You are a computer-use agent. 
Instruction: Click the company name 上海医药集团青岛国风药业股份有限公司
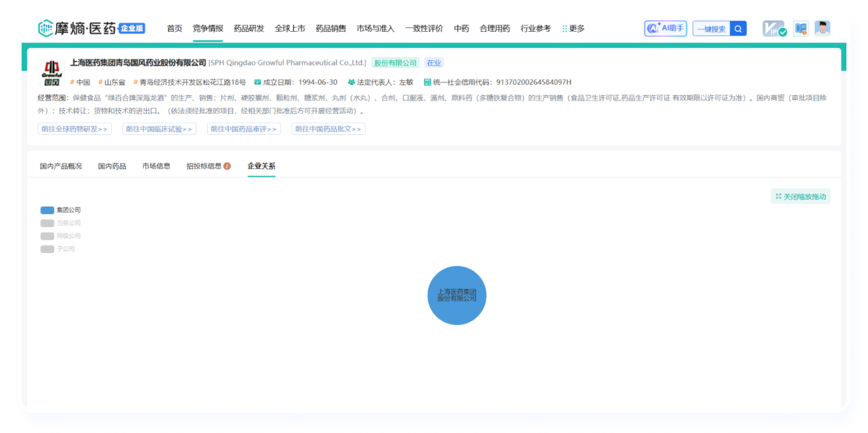(138, 63)
